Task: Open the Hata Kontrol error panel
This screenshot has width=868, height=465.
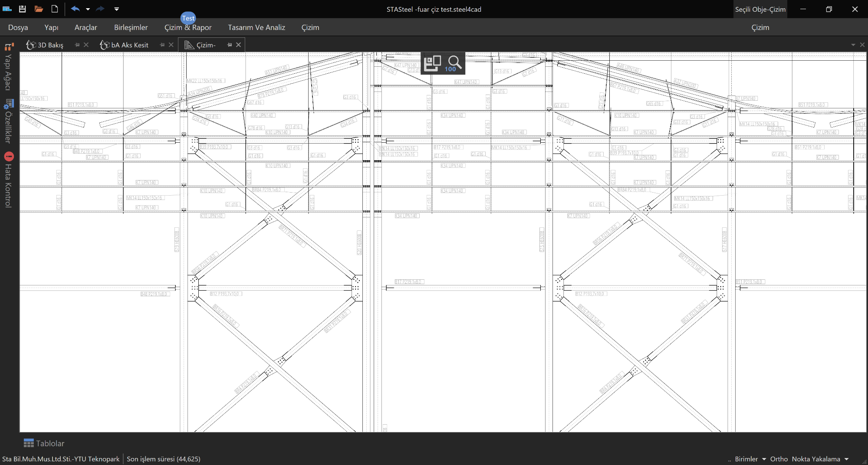Action: point(8,180)
